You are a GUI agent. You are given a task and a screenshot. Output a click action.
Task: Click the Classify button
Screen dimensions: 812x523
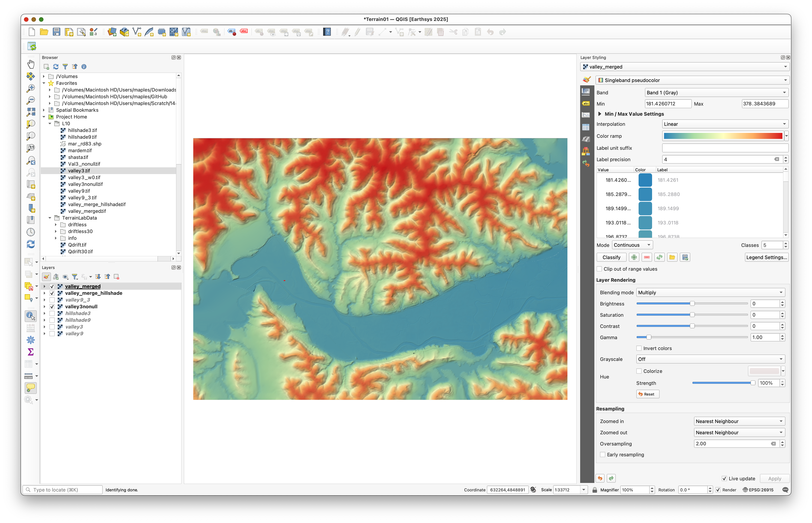pos(611,257)
